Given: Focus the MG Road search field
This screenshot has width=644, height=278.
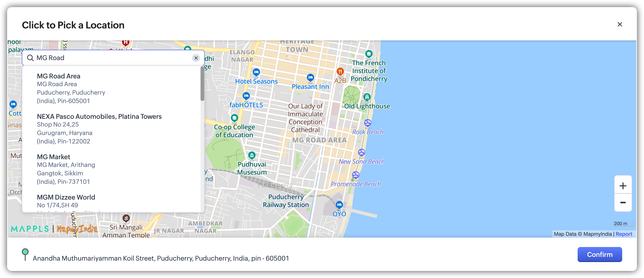Looking at the screenshot, I should (113, 58).
